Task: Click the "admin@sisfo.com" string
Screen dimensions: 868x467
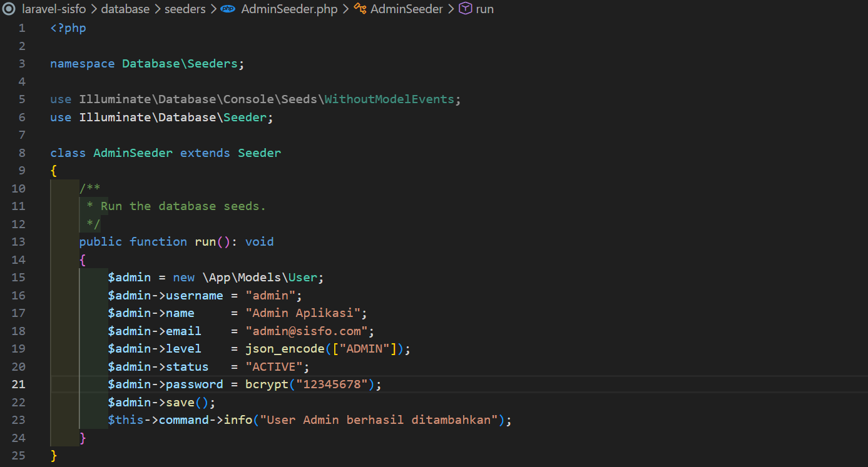Action: click(306, 331)
